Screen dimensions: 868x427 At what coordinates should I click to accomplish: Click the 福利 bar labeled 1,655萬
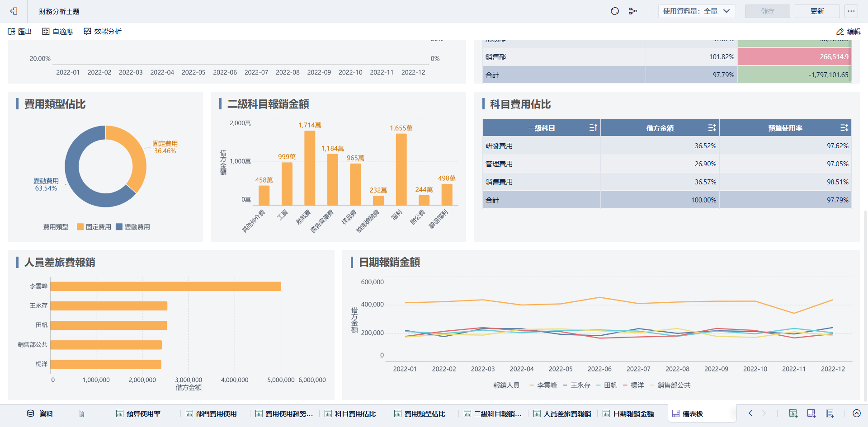[401, 169]
